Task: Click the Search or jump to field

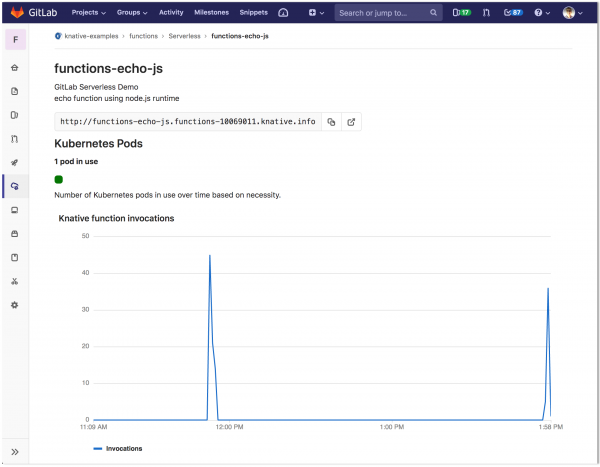Action: click(x=386, y=13)
